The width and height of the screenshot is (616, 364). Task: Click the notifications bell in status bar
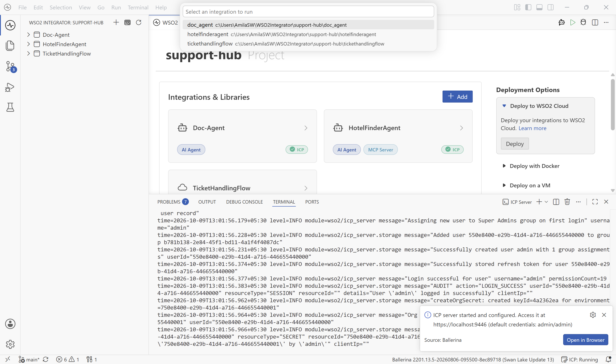tap(608, 359)
